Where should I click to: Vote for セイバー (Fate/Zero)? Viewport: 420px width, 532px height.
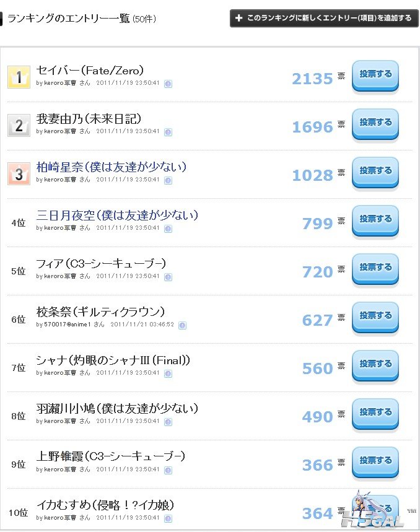[x=375, y=75]
